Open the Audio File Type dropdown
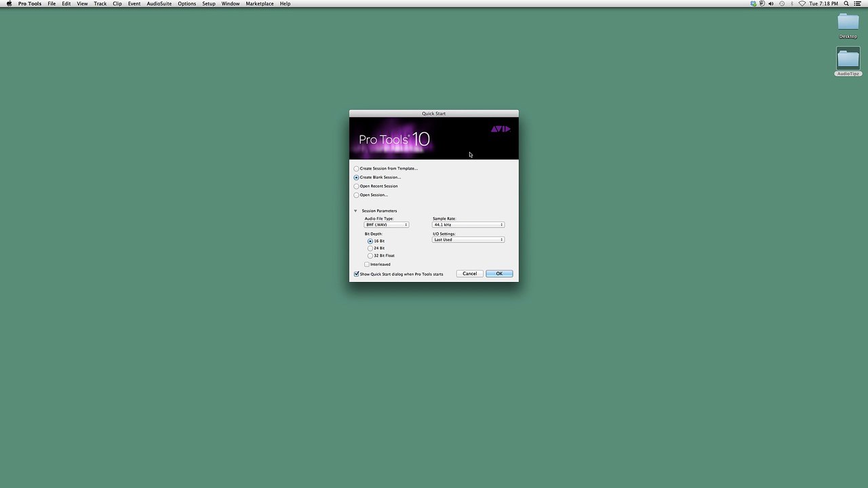 pyautogui.click(x=387, y=225)
